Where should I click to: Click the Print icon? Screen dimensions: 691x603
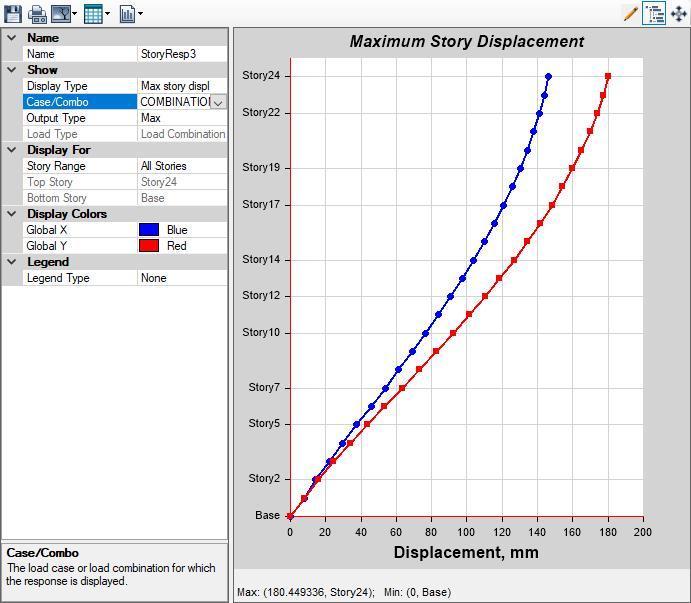coord(37,14)
